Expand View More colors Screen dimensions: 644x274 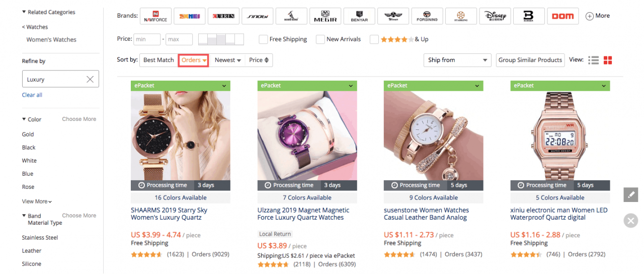click(x=37, y=201)
